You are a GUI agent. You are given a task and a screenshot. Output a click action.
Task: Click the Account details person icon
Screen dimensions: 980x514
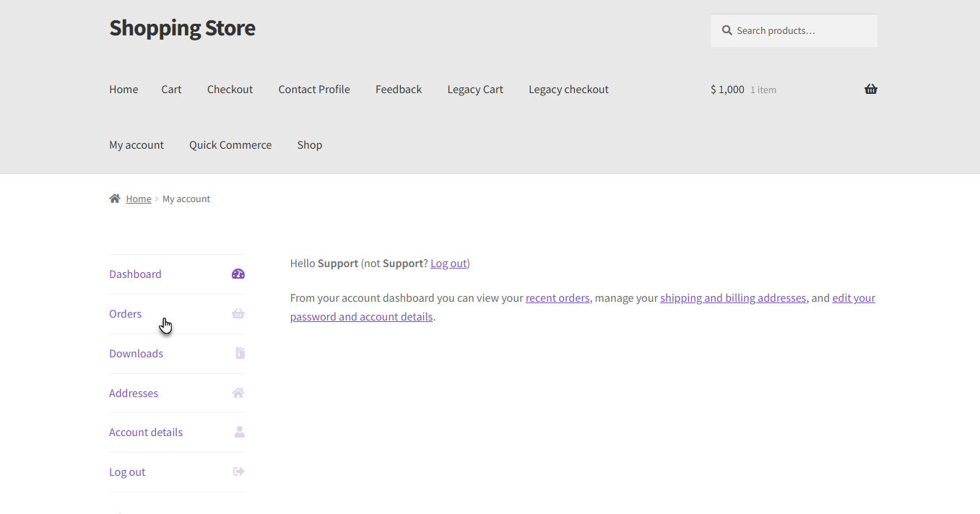(x=239, y=432)
